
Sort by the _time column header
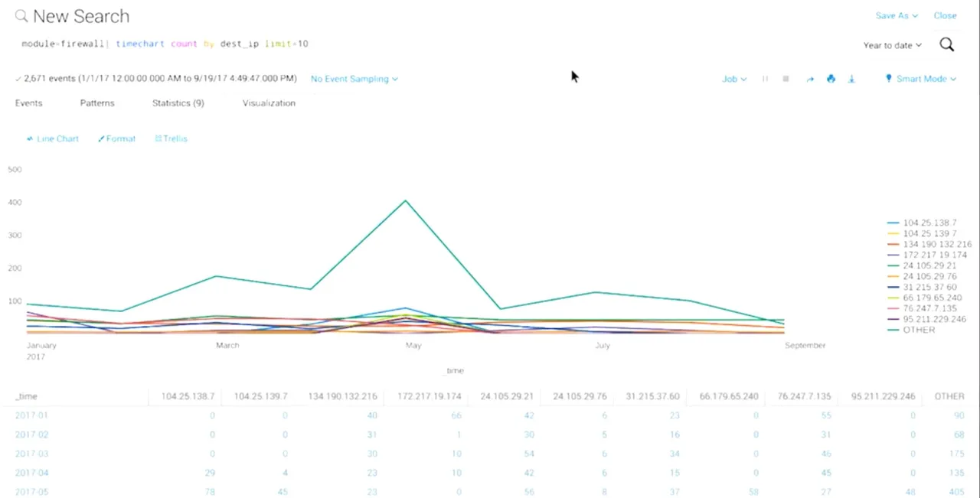(27, 396)
